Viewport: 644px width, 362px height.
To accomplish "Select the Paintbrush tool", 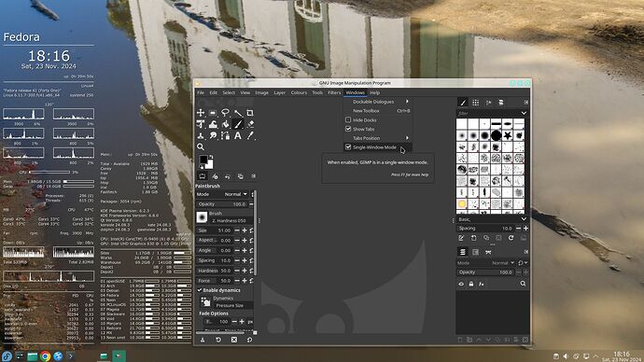I will 237,124.
